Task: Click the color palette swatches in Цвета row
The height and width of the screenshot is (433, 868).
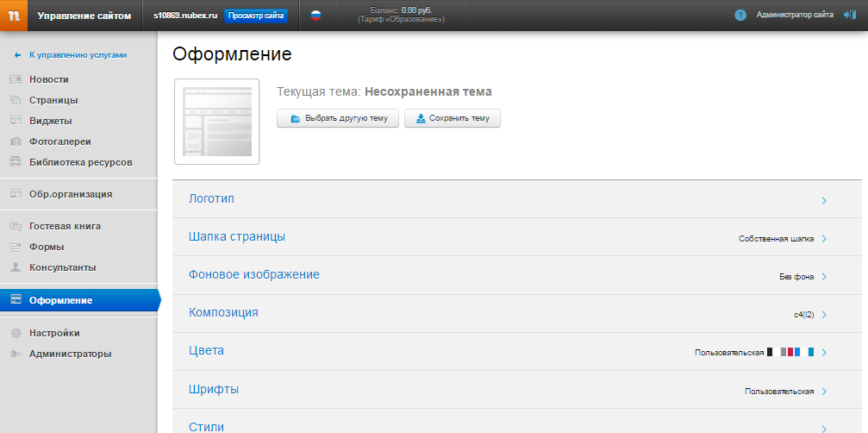Action: [x=790, y=352]
